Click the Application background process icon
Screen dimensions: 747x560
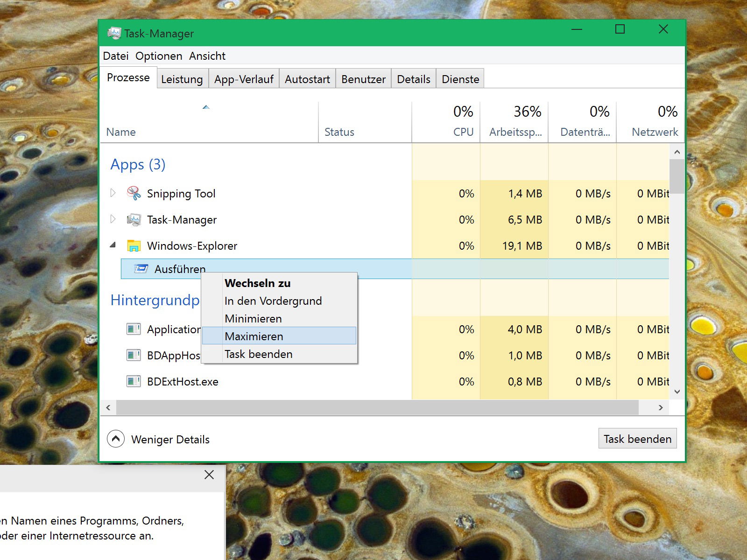(134, 329)
